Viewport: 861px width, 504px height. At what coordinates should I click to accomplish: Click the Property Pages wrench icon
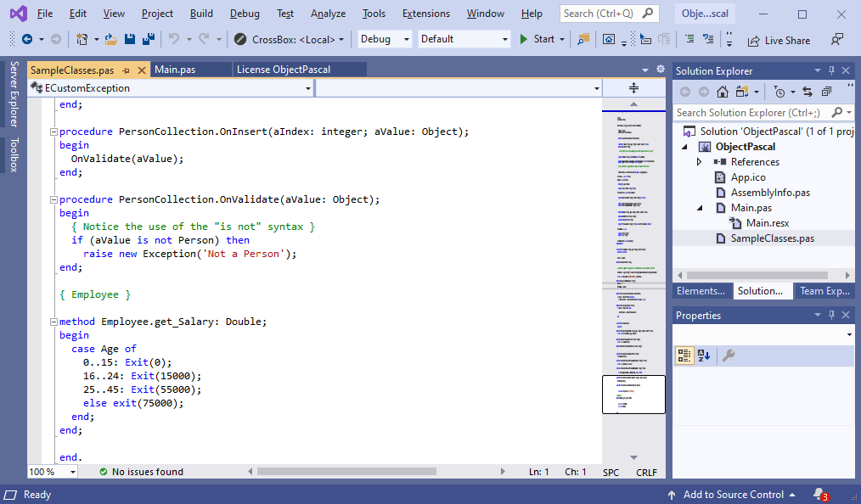coord(729,356)
